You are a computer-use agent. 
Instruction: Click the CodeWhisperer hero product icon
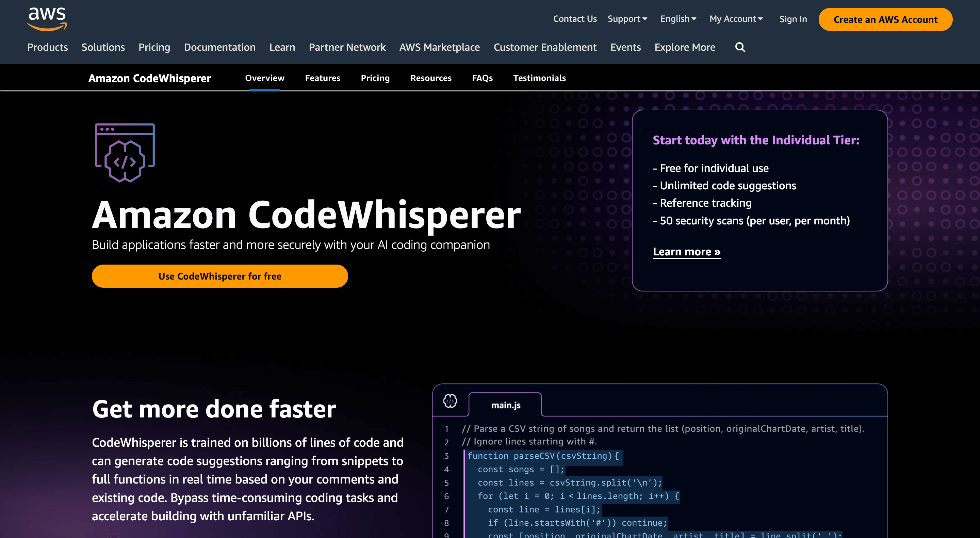tap(125, 153)
